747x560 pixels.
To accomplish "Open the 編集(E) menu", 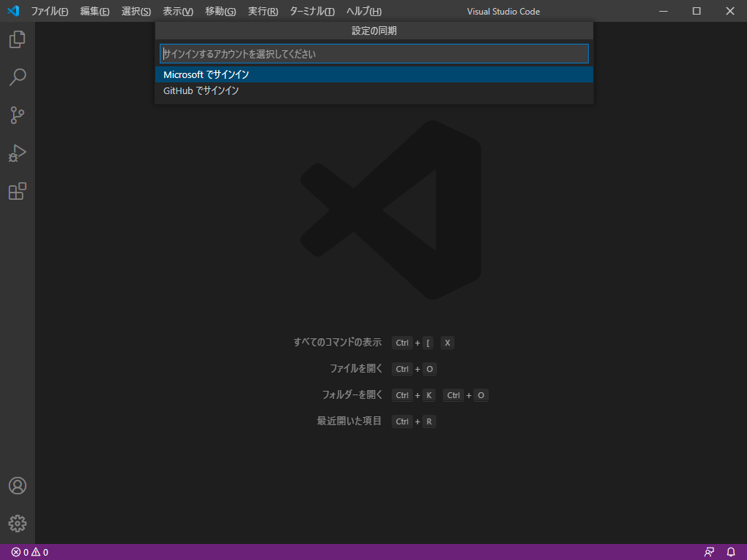I will tap(95, 12).
